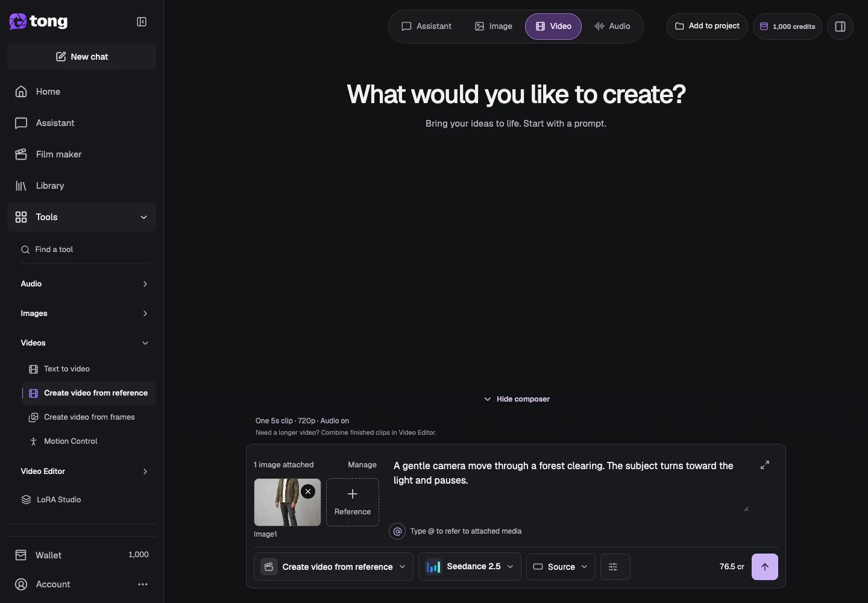Click the Image1 thumbnail
The height and width of the screenshot is (603, 868).
click(x=288, y=502)
